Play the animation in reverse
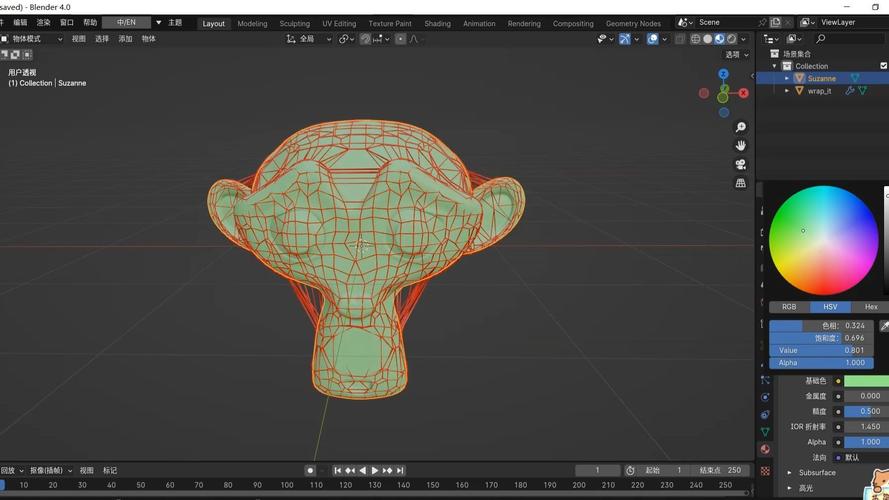889x500 pixels. (362, 470)
